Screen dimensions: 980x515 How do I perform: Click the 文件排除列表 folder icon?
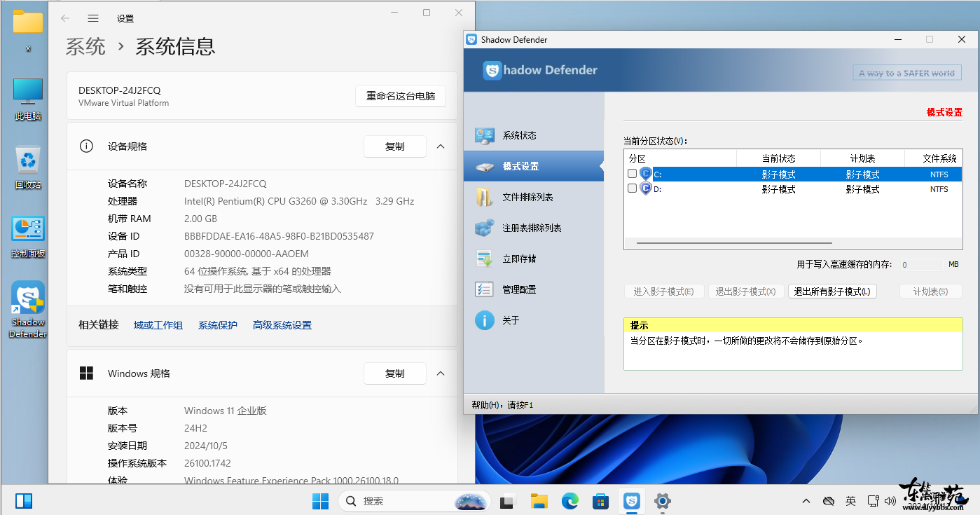pos(485,197)
